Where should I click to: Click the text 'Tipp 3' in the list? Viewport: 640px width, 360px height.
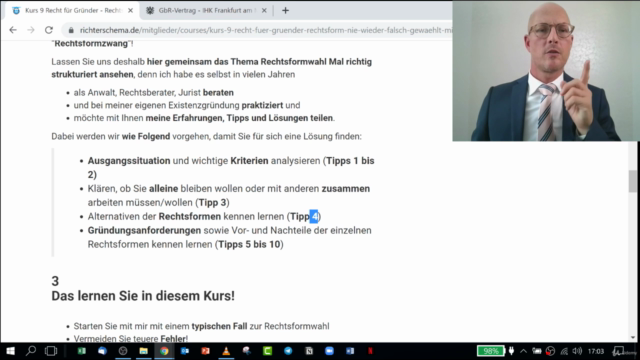tap(212, 202)
